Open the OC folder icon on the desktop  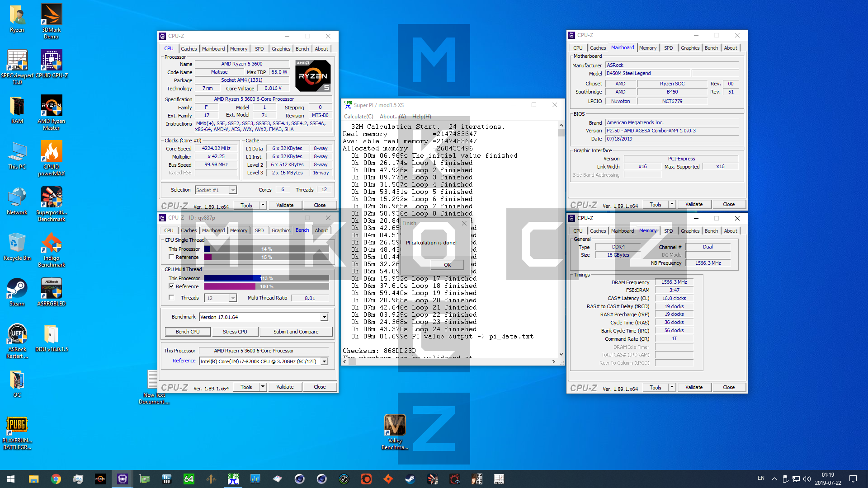pos(17,383)
